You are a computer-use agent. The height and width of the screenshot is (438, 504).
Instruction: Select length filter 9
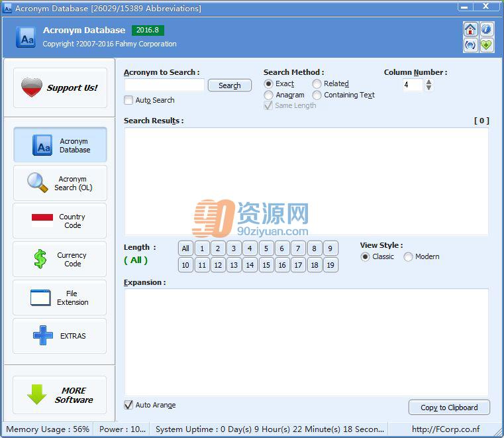[x=330, y=248]
